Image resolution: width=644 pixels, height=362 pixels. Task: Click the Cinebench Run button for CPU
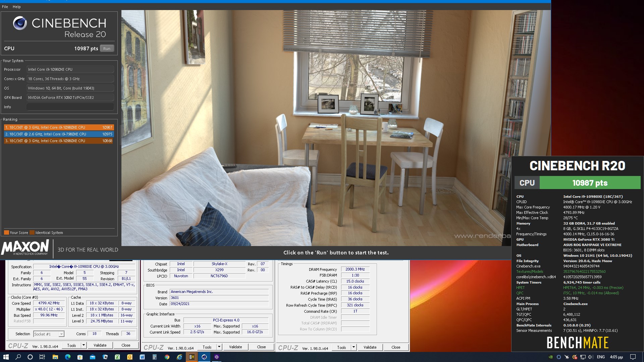(x=107, y=49)
